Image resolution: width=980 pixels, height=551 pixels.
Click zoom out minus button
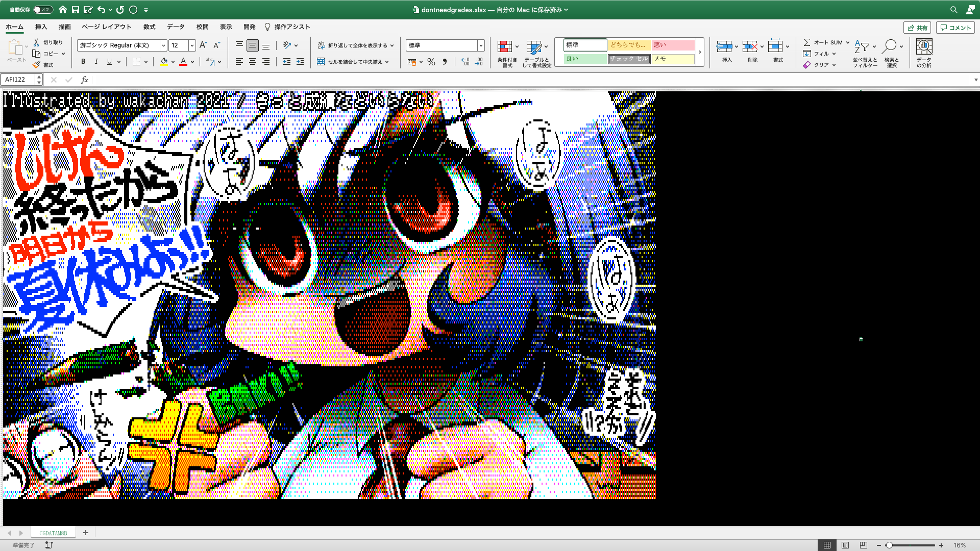pos(879,545)
